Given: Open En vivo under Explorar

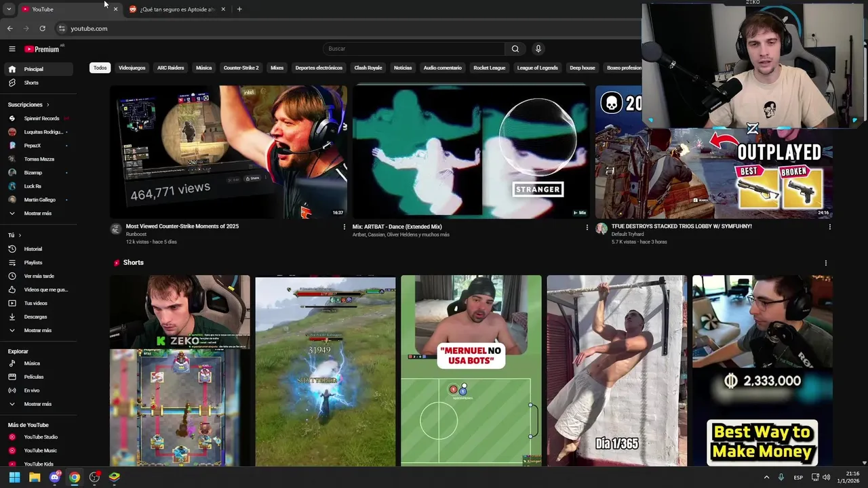Looking at the screenshot, I should click(x=32, y=390).
